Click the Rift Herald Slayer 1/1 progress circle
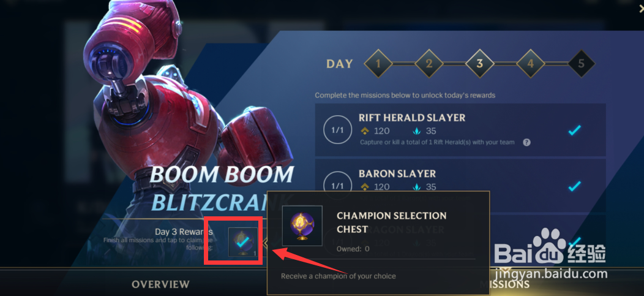 337,130
